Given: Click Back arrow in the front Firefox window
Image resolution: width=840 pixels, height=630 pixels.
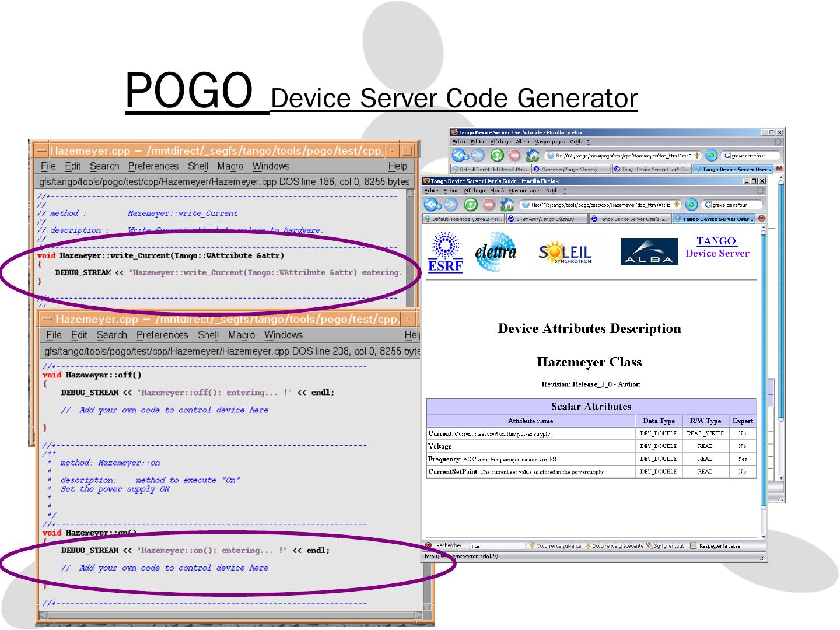Looking at the screenshot, I should (x=432, y=204).
